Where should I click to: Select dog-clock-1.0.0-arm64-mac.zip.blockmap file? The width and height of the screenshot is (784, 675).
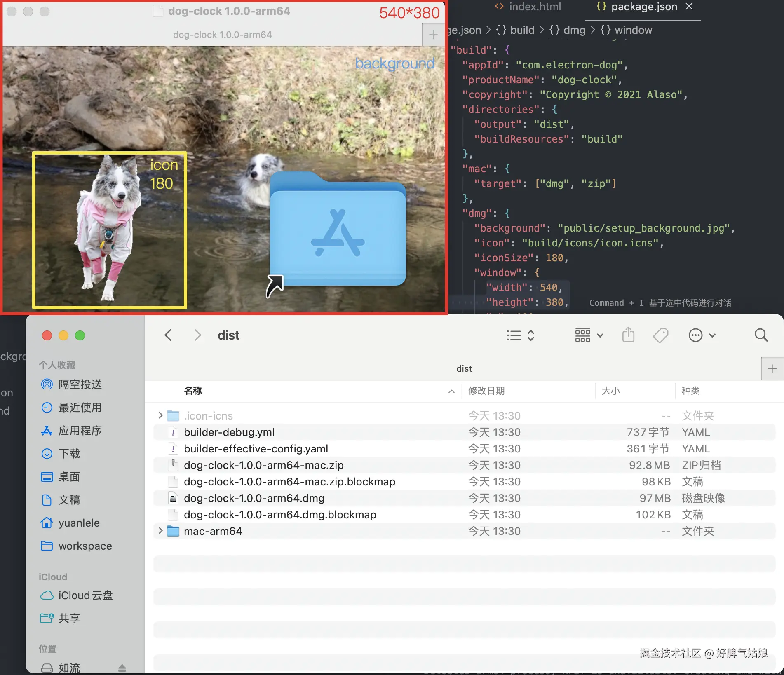point(464,482)
